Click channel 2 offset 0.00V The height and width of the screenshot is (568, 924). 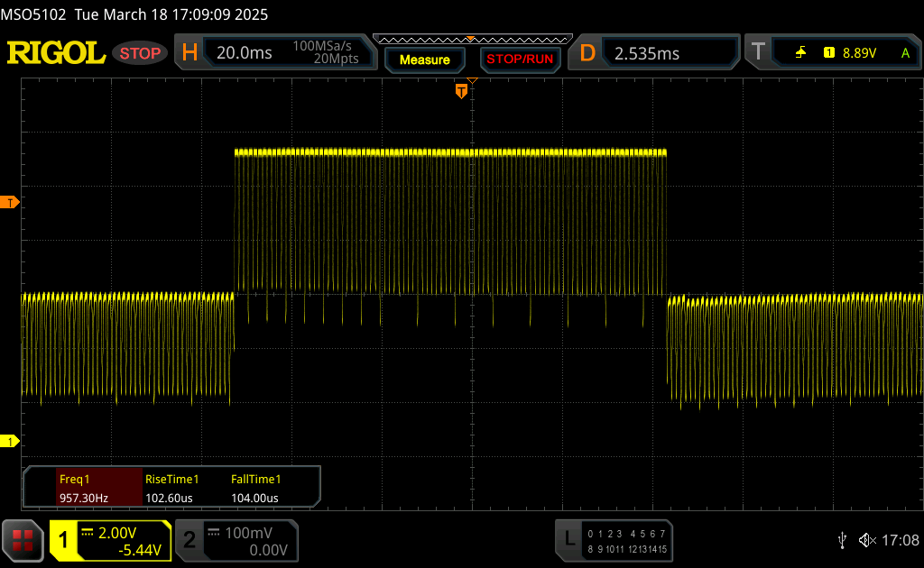(x=268, y=550)
